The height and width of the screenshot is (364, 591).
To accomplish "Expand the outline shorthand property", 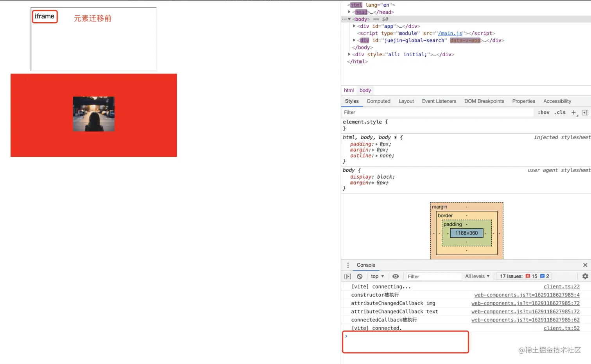I will [x=377, y=156].
